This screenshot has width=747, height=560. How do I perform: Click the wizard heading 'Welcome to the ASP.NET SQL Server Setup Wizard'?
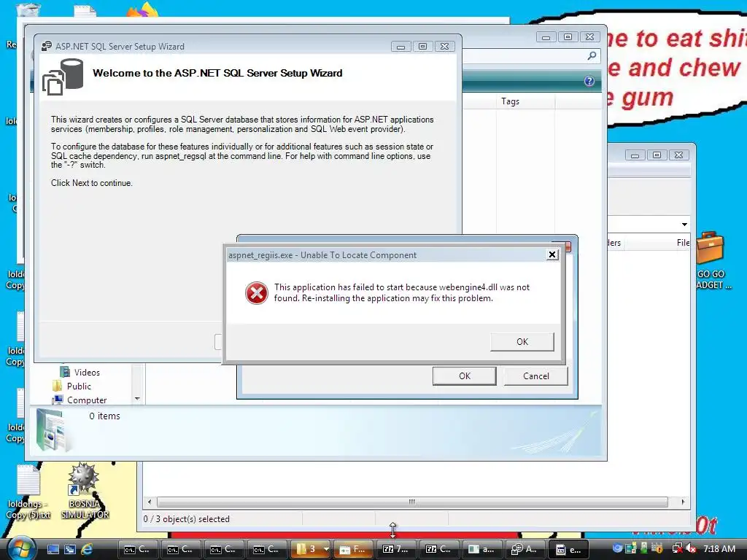[217, 73]
